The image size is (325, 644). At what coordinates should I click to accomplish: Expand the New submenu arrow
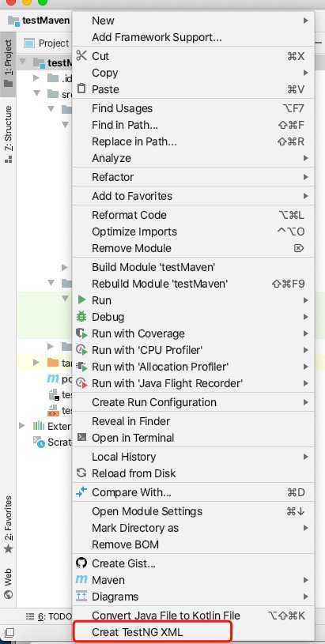click(x=306, y=20)
